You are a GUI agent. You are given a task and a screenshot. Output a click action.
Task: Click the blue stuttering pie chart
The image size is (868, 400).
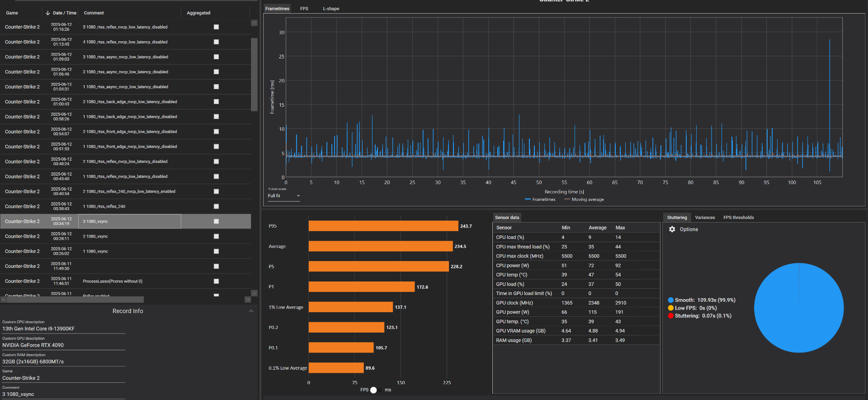(x=799, y=308)
